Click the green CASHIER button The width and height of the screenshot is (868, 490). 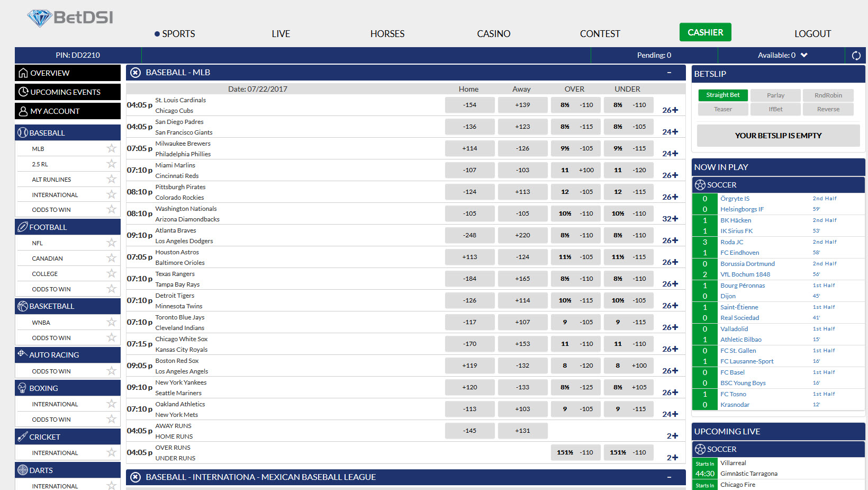coord(705,32)
